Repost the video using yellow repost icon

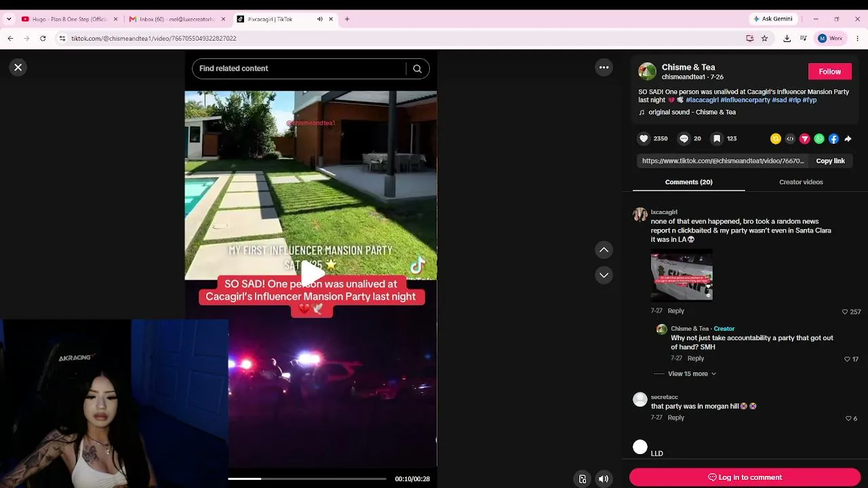[776, 139]
